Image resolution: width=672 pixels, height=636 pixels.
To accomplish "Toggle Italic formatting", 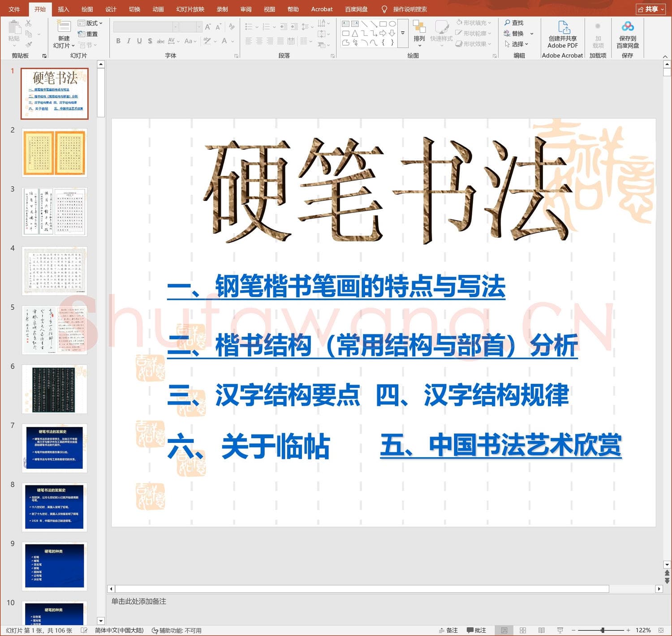I will tap(129, 41).
